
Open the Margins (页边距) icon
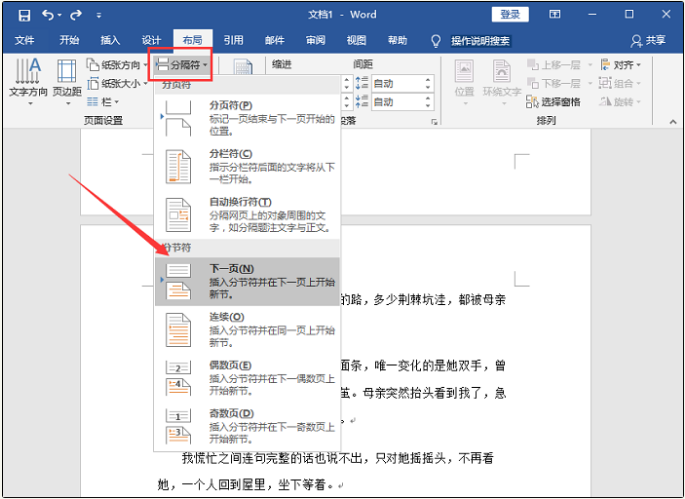pos(67,78)
